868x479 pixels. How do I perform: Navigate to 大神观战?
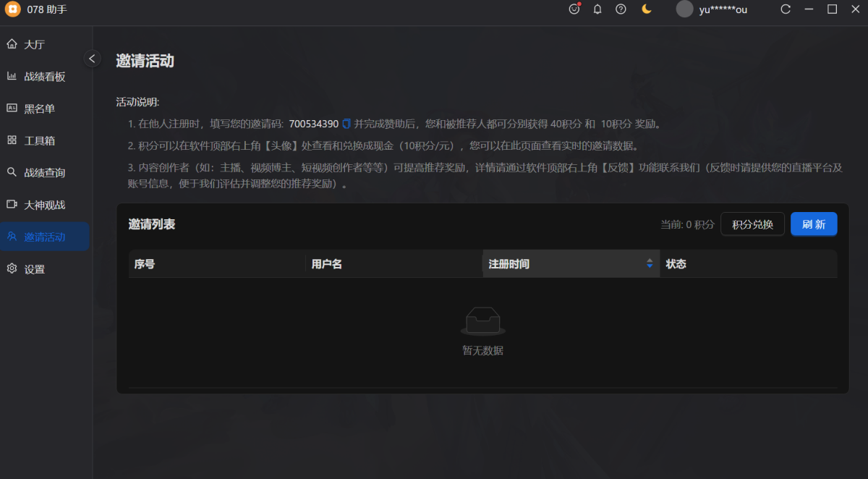(45, 205)
